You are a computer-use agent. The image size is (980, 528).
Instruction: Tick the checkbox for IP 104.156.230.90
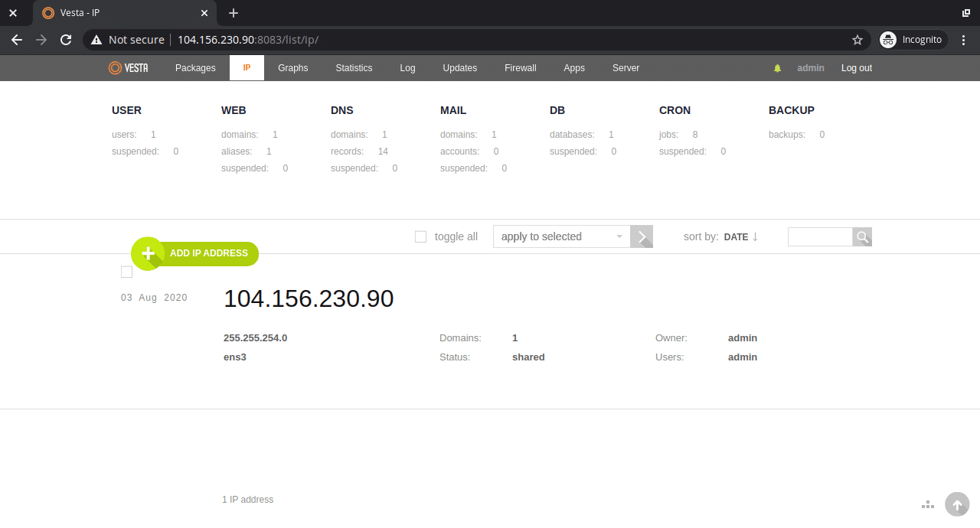126,272
